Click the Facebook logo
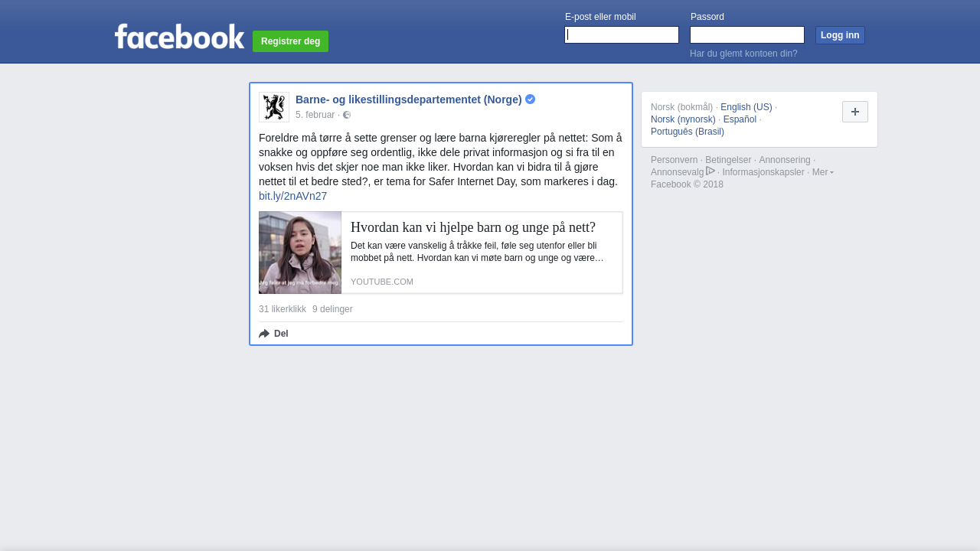The width and height of the screenshot is (980, 551). pos(179,37)
